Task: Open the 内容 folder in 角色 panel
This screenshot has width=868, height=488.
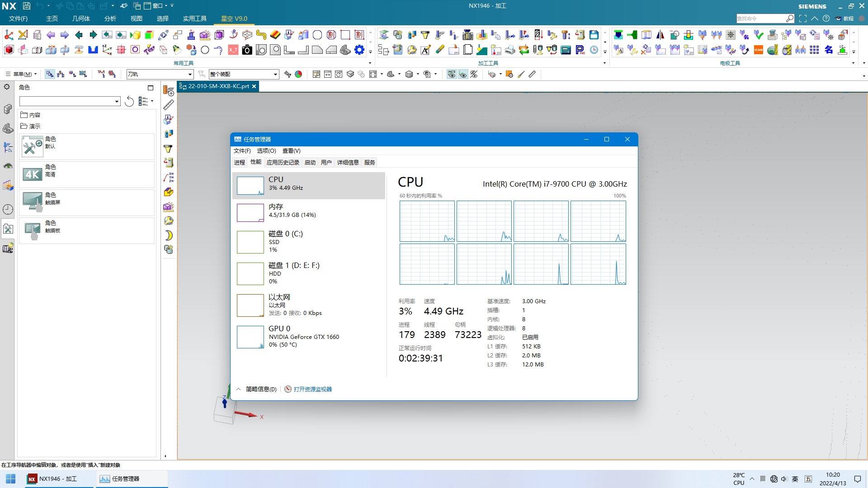Action: (x=30, y=115)
